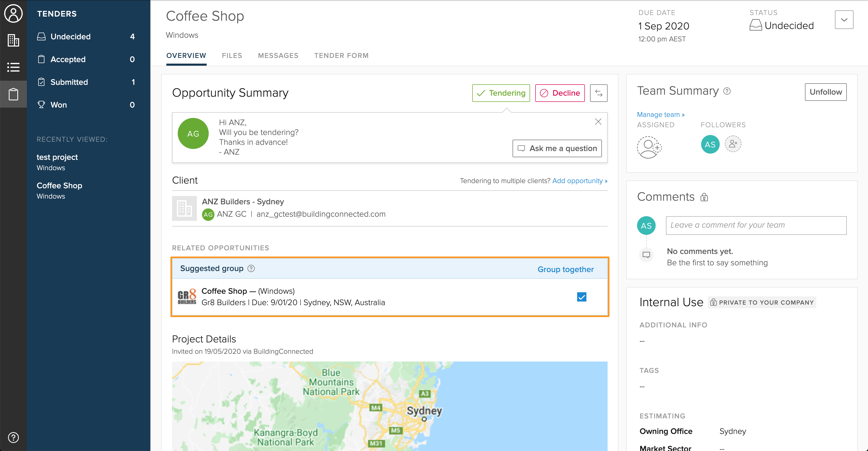The height and width of the screenshot is (451, 868).
Task: Click due date 1 Sep 2020
Action: coord(663,26)
